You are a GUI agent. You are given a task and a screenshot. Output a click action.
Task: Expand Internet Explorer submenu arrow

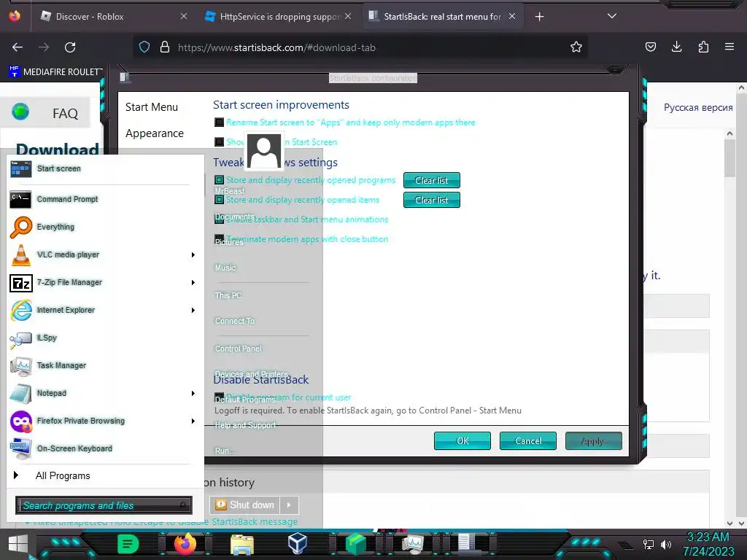[193, 310]
